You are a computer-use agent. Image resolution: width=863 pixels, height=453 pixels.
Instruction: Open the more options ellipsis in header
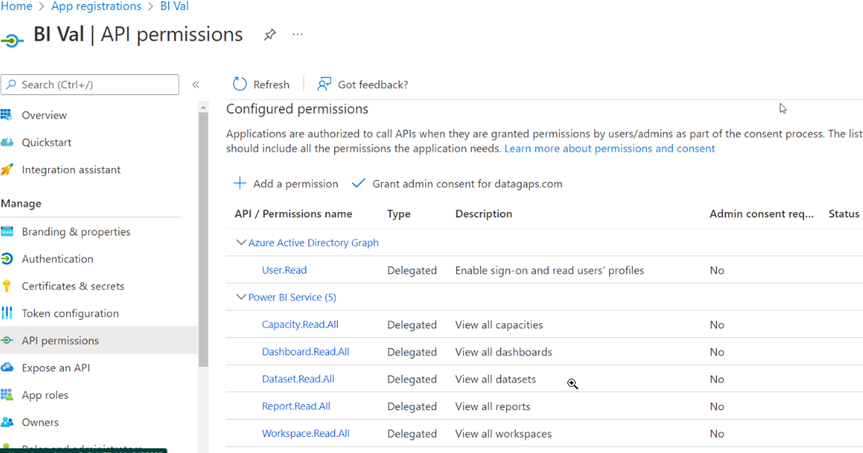297,35
